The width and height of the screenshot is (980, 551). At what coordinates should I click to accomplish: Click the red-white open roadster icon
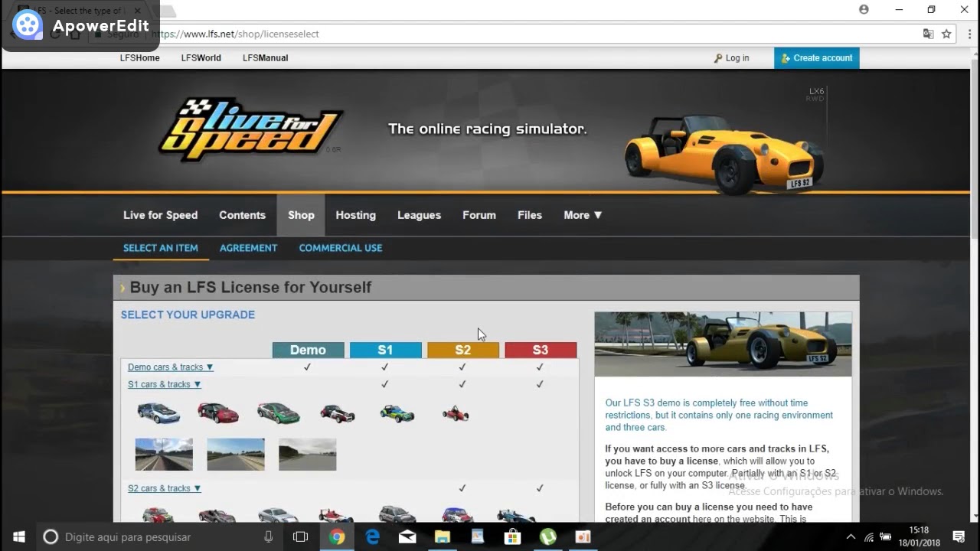click(x=338, y=413)
